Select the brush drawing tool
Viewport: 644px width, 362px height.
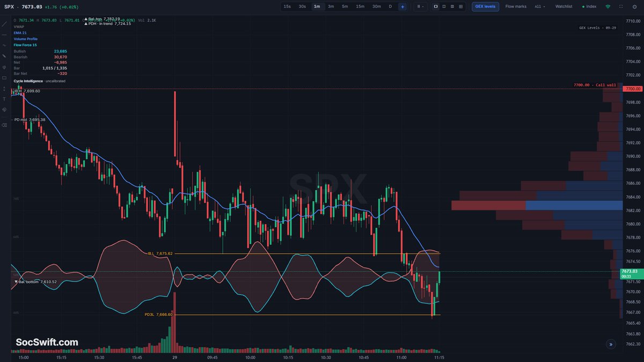coord(4,56)
